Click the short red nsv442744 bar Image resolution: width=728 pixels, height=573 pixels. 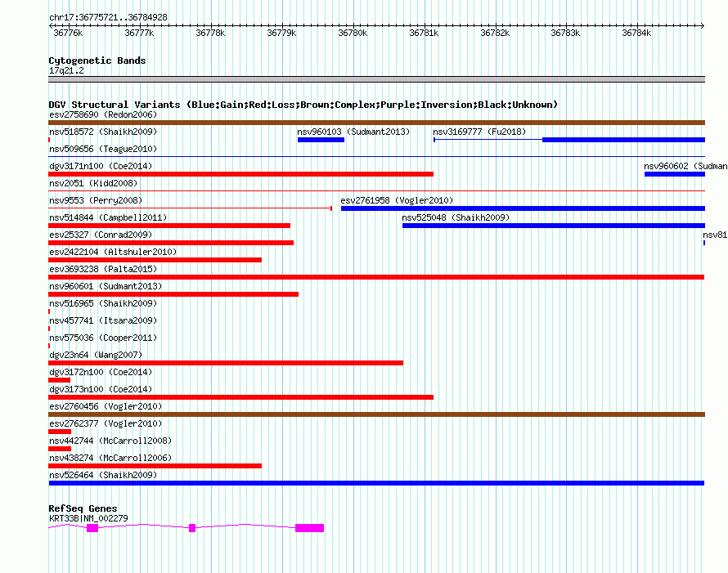coord(60,449)
